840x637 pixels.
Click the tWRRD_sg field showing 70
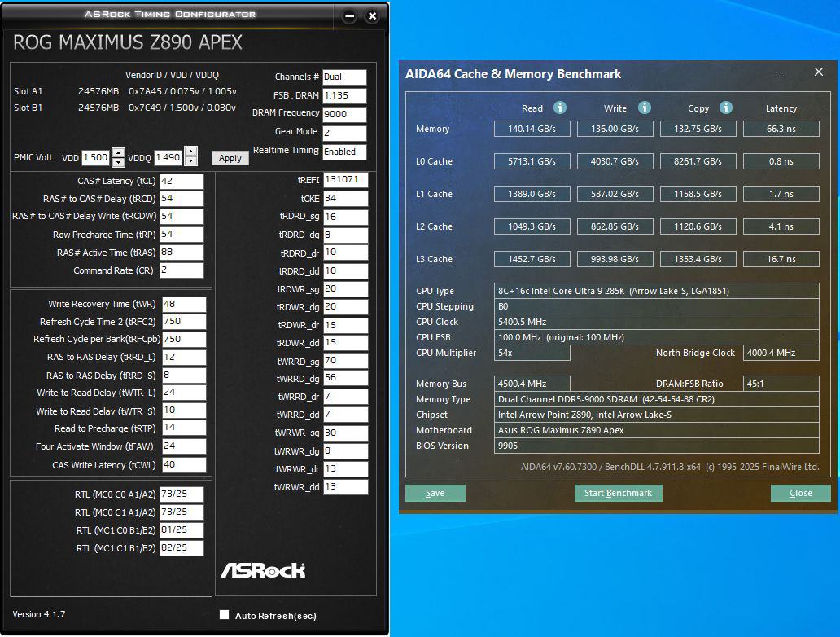tap(346, 361)
